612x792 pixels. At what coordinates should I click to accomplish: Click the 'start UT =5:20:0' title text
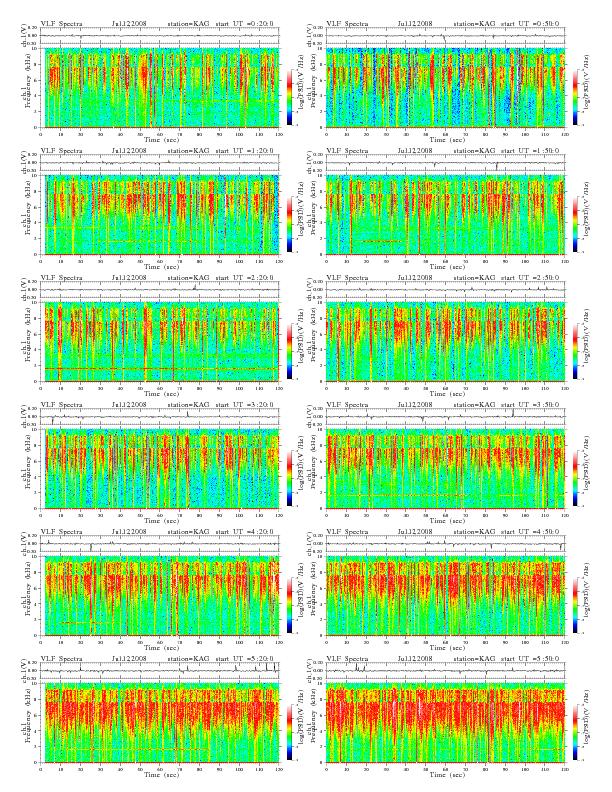244,659
